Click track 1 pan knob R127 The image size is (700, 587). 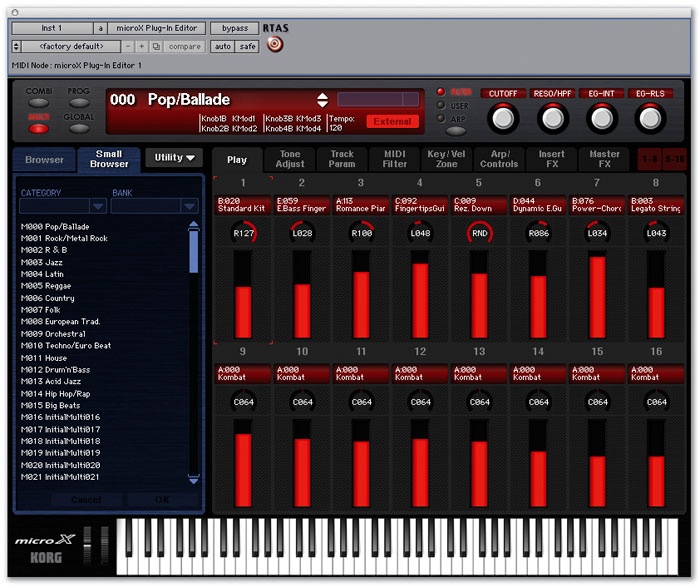point(243,233)
